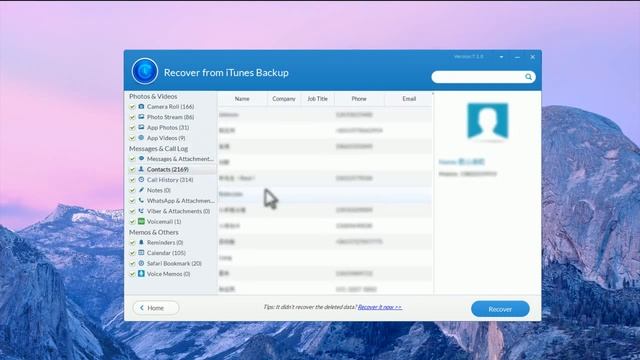640x360 pixels.
Task: Click the App Photos icon
Action: pos(141,127)
